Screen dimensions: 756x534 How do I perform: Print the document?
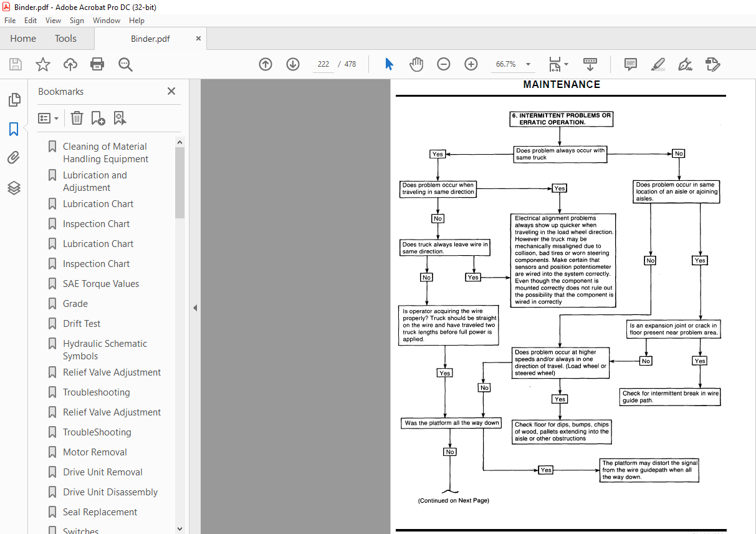(x=97, y=64)
